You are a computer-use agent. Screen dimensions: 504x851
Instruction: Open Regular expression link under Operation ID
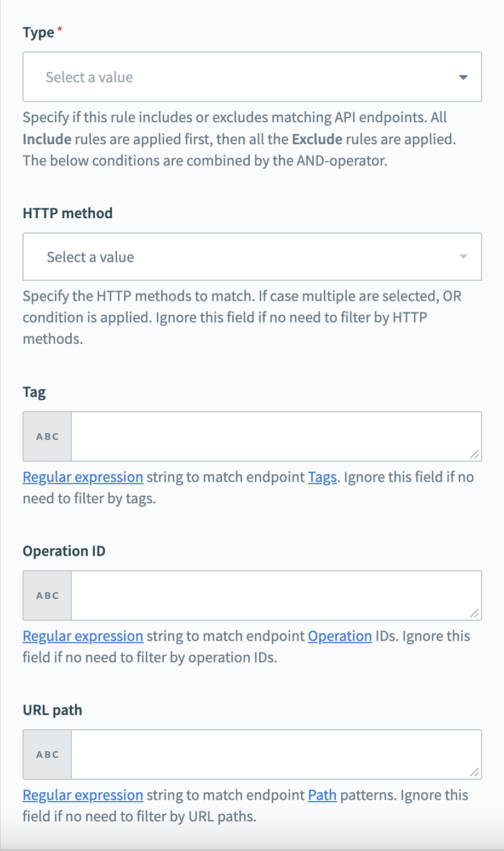[82, 636]
